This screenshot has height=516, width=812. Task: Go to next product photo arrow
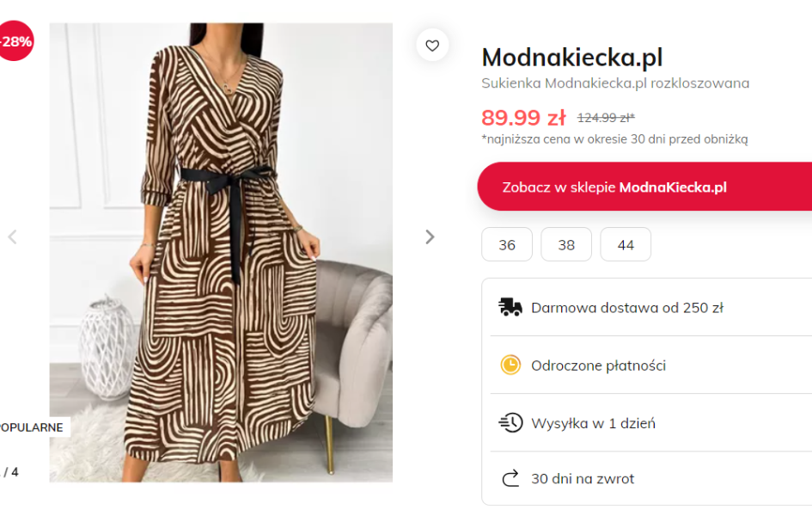point(430,236)
